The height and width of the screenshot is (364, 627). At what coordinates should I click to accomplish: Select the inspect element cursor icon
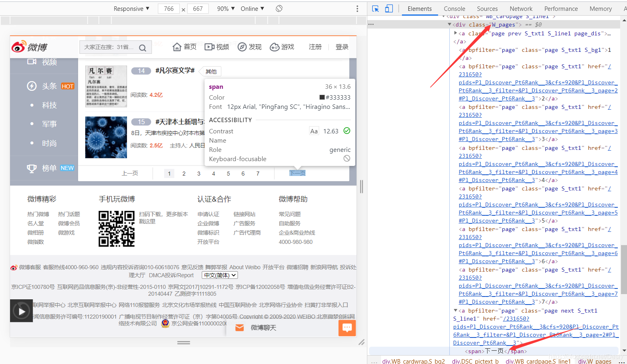coord(376,8)
